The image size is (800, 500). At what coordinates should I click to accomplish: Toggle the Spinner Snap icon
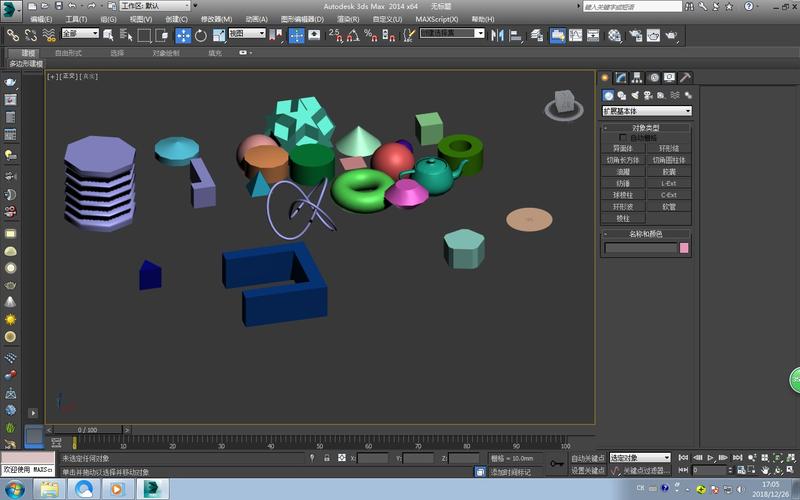pos(389,35)
